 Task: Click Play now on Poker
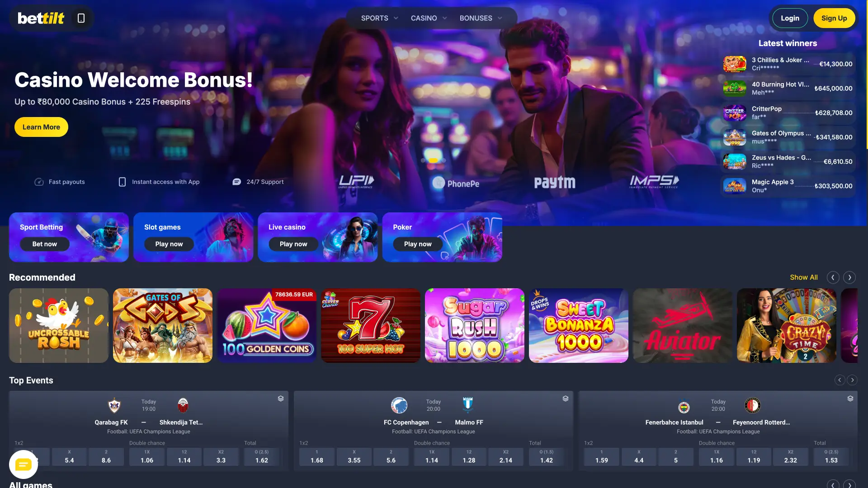[x=418, y=244]
